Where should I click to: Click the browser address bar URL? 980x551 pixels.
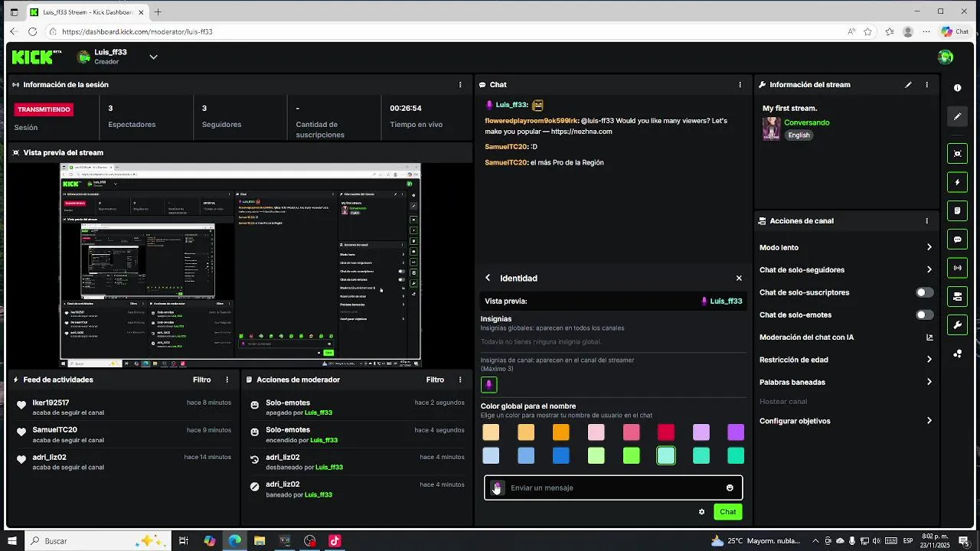pos(137,31)
